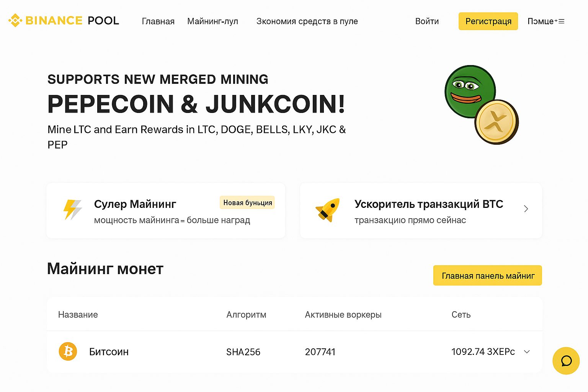Image resolution: width=588 pixels, height=392 pixels.
Task: Click the lightning bolt Super Mining icon
Action: (72, 209)
